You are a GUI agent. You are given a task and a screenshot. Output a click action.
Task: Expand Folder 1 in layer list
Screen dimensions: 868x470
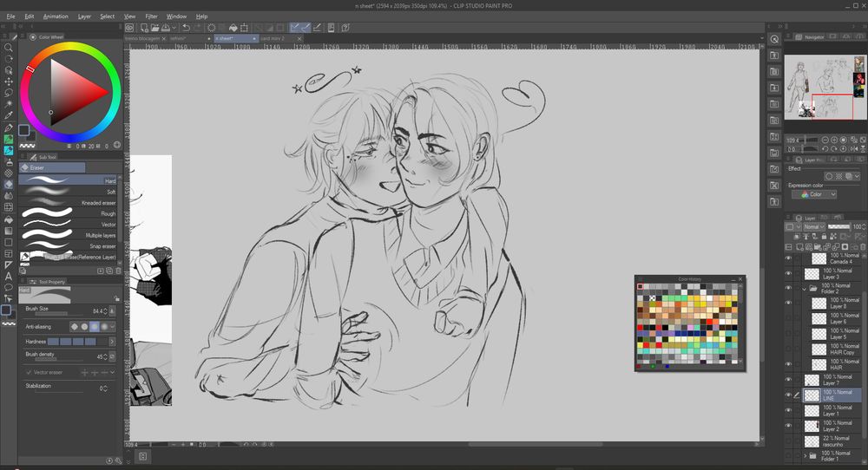point(805,455)
